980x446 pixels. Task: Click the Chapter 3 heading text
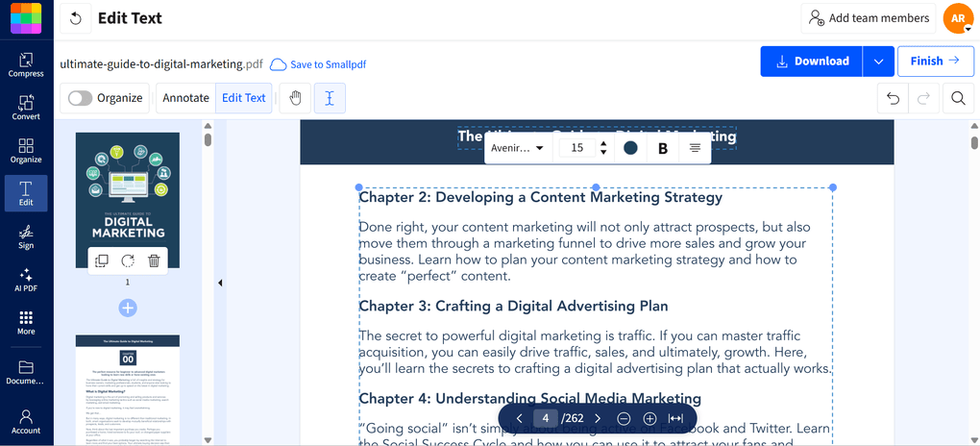514,306
